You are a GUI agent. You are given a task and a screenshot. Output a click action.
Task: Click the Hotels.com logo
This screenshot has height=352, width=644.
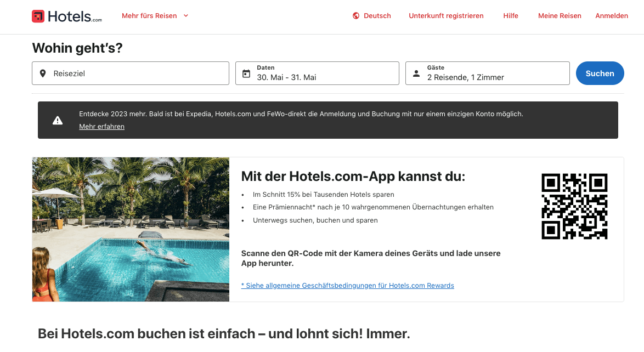pyautogui.click(x=67, y=16)
